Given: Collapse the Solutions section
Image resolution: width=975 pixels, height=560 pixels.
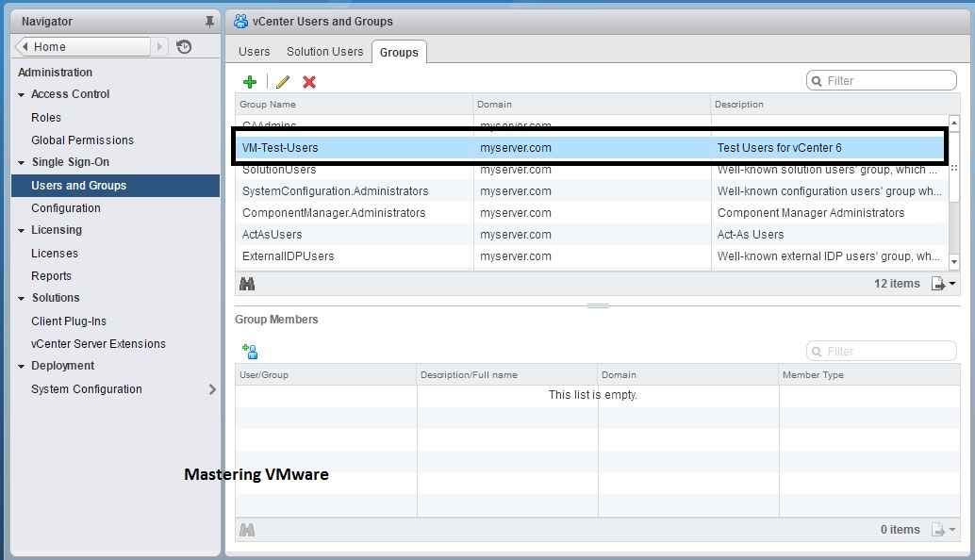Looking at the screenshot, I should pos(21,298).
